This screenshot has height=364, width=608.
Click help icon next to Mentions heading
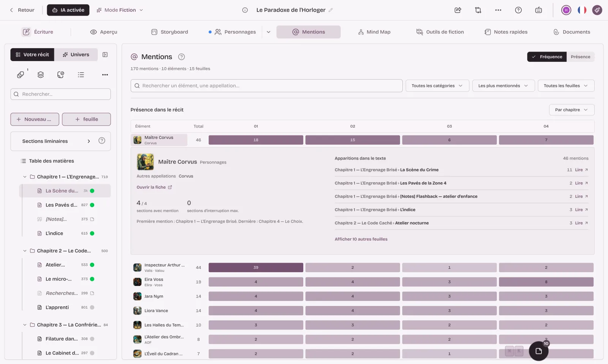(x=182, y=57)
